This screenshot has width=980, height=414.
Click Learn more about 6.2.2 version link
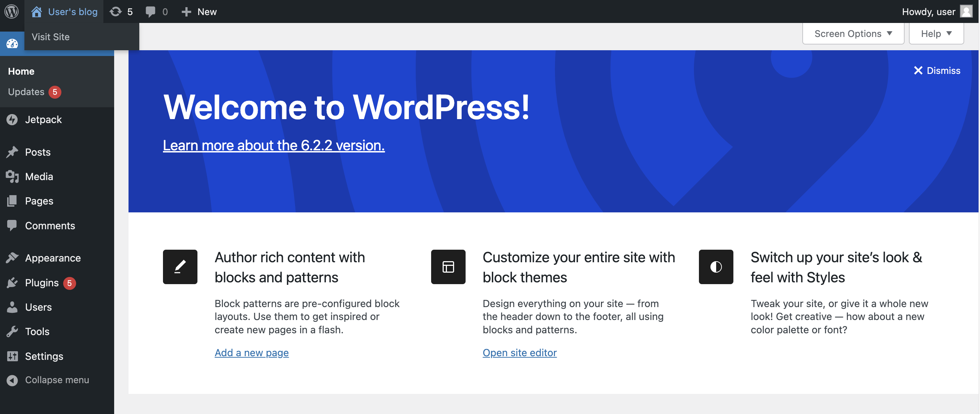pyautogui.click(x=274, y=146)
